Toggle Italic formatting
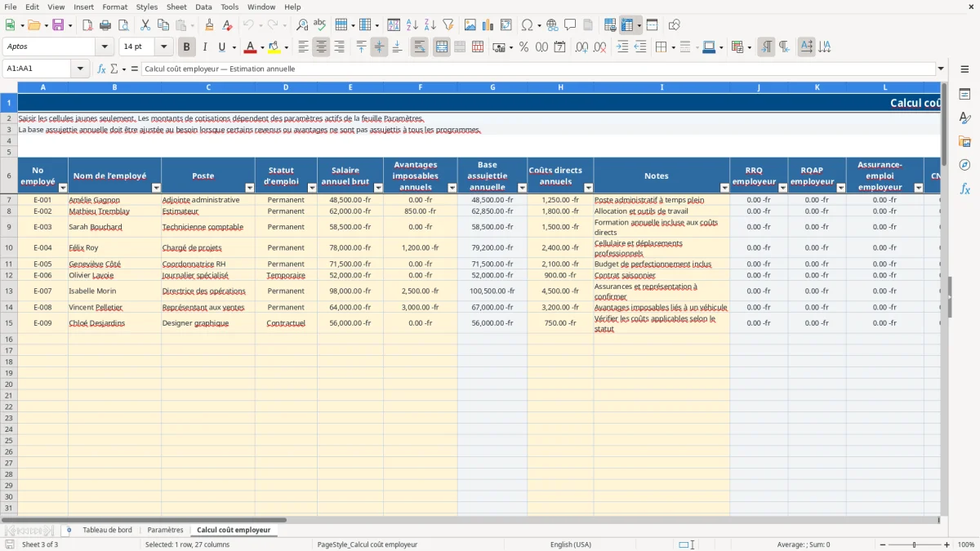The image size is (980, 551). (x=205, y=47)
